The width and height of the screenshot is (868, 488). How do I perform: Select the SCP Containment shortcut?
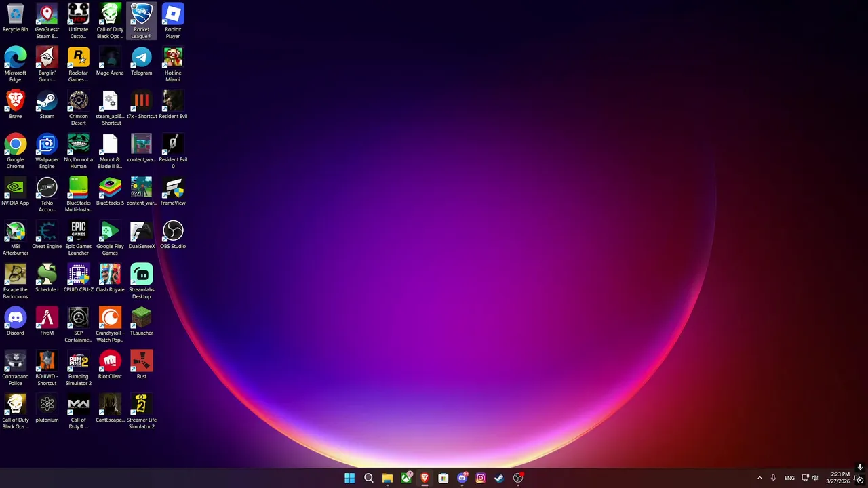pos(78,325)
